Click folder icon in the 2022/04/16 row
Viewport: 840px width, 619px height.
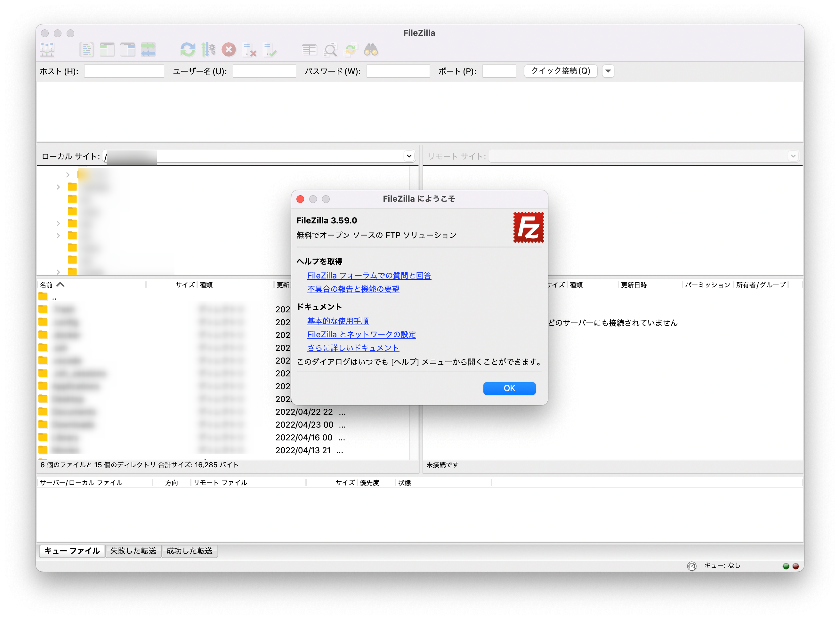tap(43, 437)
